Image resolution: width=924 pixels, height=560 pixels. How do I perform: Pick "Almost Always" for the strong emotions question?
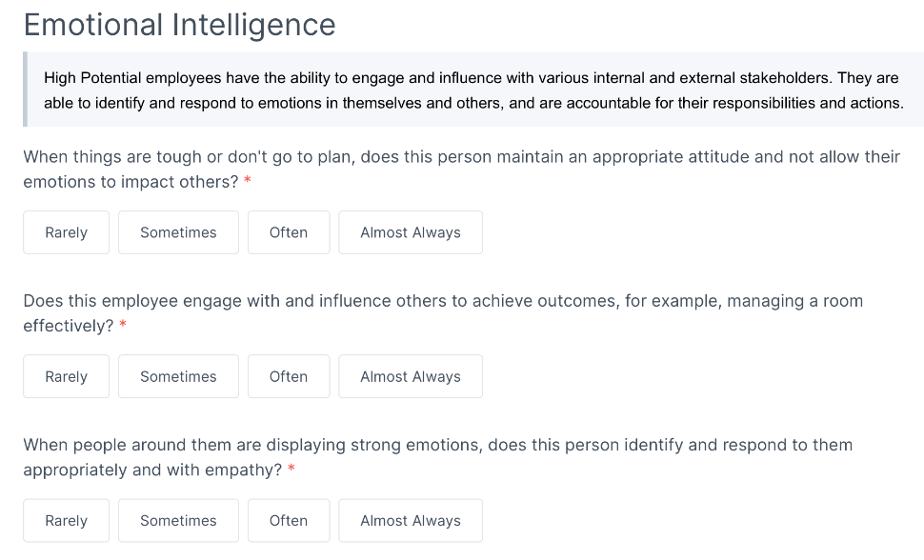[410, 520]
